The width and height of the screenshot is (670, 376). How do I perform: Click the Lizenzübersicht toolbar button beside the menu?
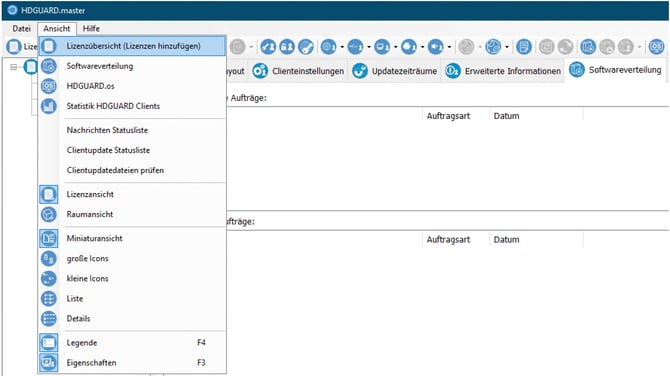[21, 47]
